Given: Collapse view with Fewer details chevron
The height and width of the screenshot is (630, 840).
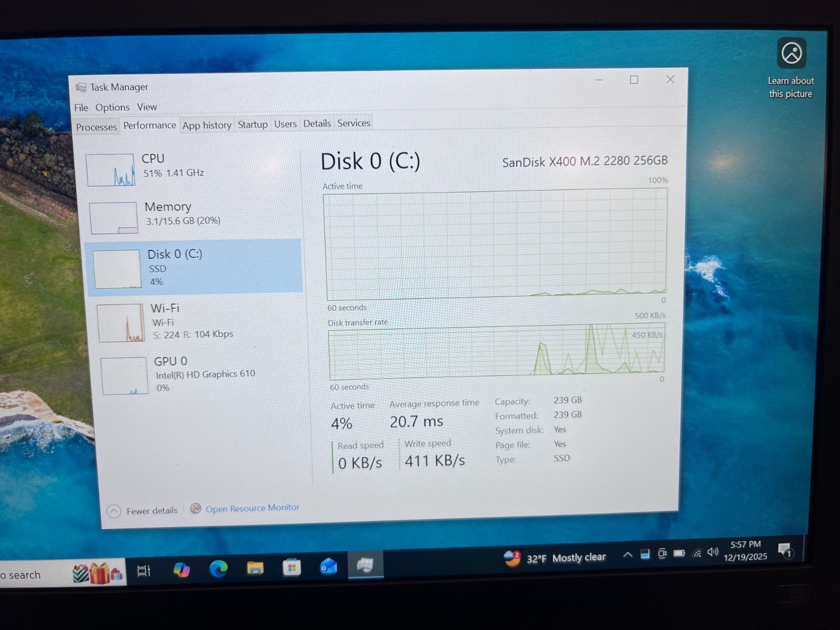Looking at the screenshot, I should [114, 511].
